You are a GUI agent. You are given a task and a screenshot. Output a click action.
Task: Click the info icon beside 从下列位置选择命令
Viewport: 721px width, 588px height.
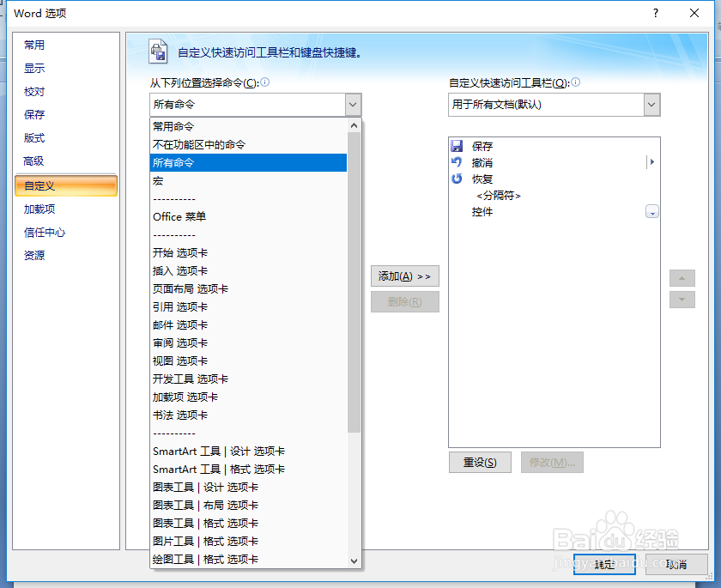click(x=265, y=82)
